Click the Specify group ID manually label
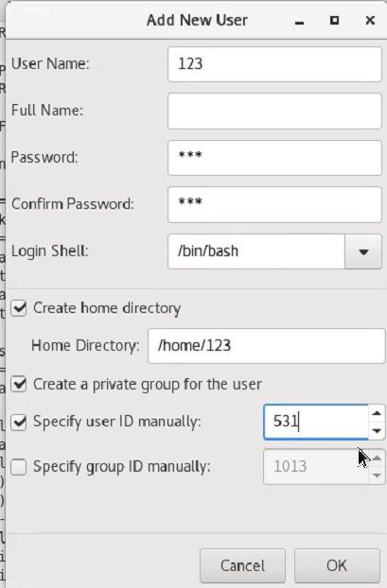This screenshot has height=588, width=387. (122, 467)
